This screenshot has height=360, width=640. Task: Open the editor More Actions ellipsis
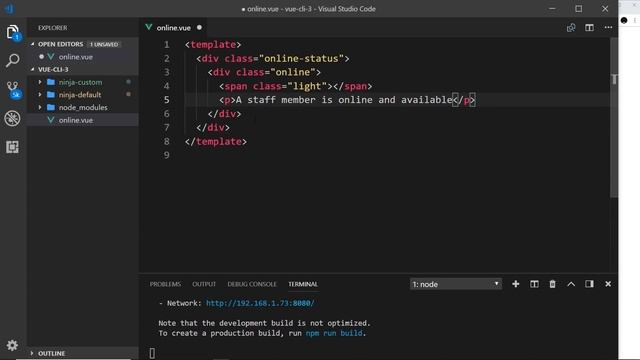608,28
